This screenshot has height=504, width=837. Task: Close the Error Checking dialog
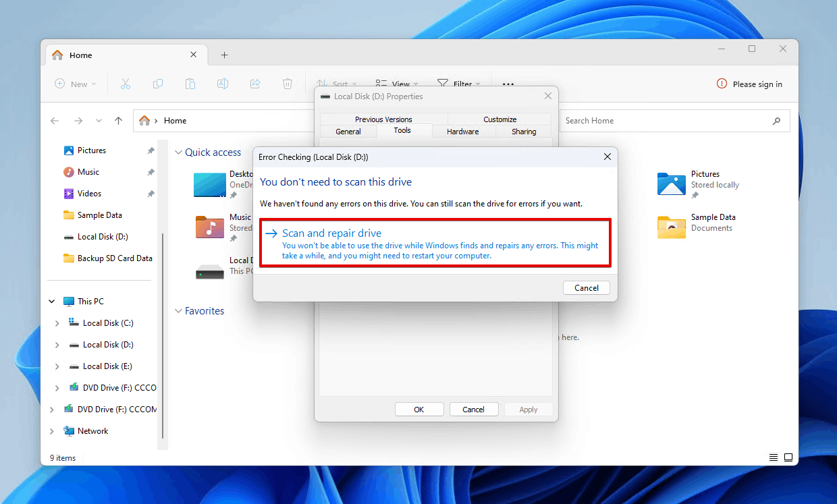click(x=607, y=157)
